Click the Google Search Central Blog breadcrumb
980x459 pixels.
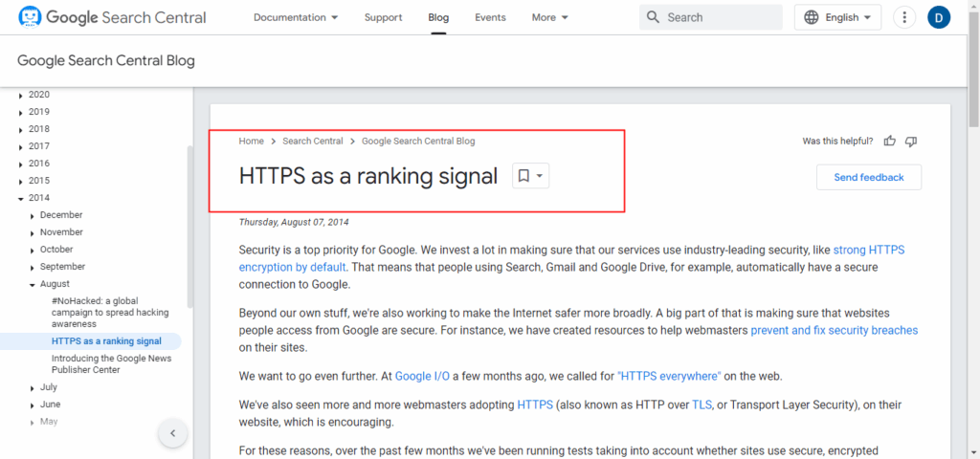coord(418,142)
